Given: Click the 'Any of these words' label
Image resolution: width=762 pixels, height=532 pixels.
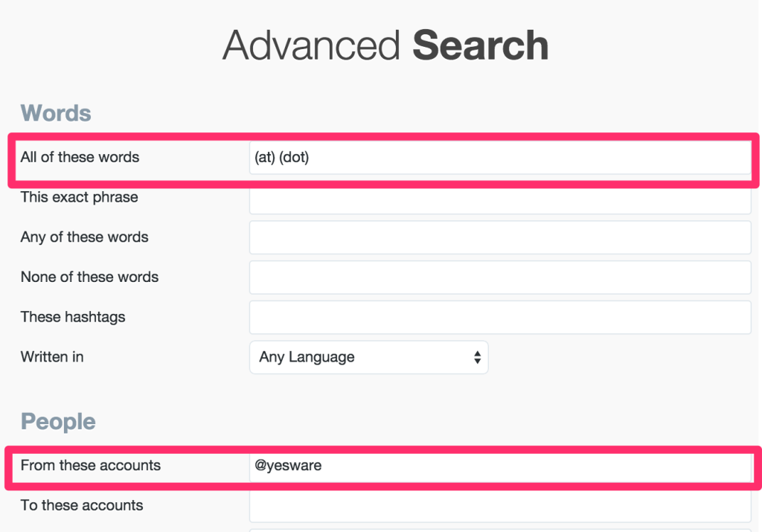Looking at the screenshot, I should click(x=84, y=237).
